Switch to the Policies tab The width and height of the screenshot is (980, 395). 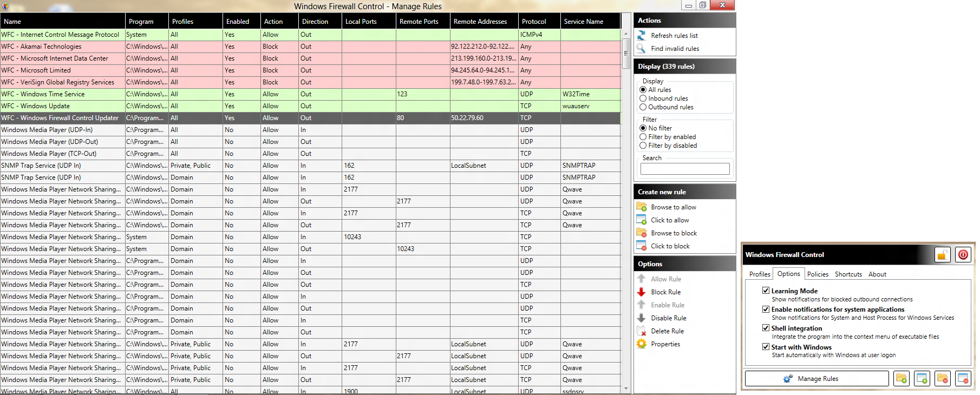click(818, 274)
